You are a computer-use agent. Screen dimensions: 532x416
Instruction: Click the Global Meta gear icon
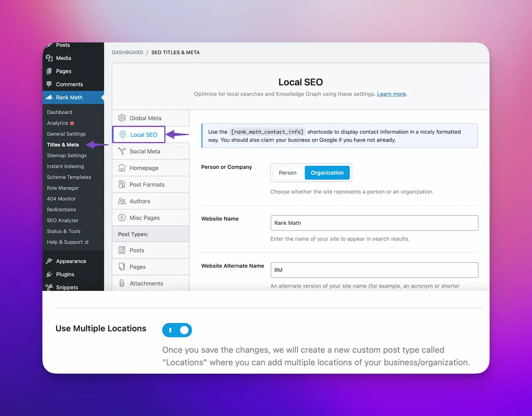click(122, 118)
